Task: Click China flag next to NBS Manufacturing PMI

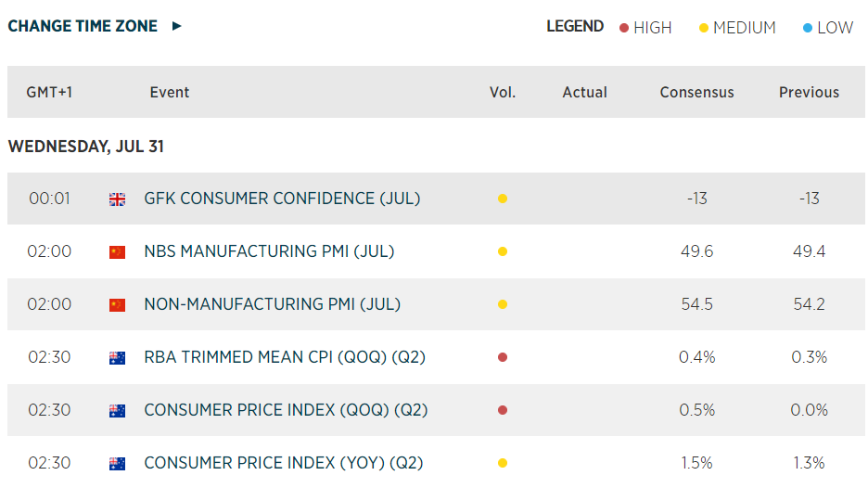Action: (x=117, y=251)
